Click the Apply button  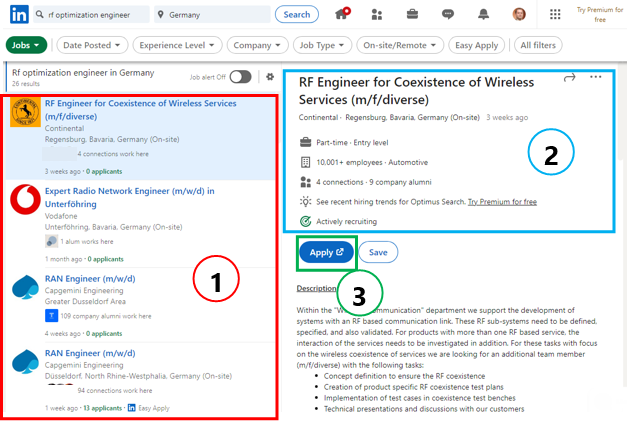pyautogui.click(x=326, y=252)
